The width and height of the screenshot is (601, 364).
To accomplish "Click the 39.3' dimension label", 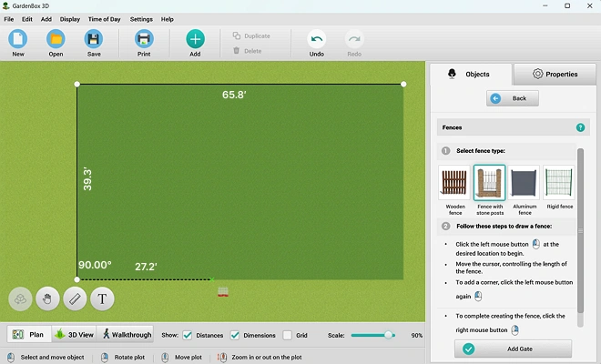I will pyautogui.click(x=87, y=178).
